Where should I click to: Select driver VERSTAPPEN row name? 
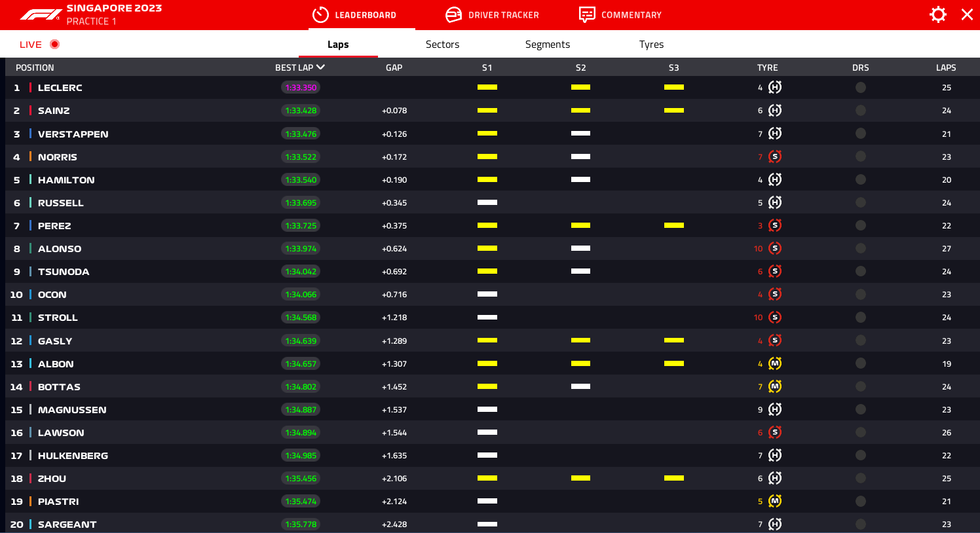(73, 134)
